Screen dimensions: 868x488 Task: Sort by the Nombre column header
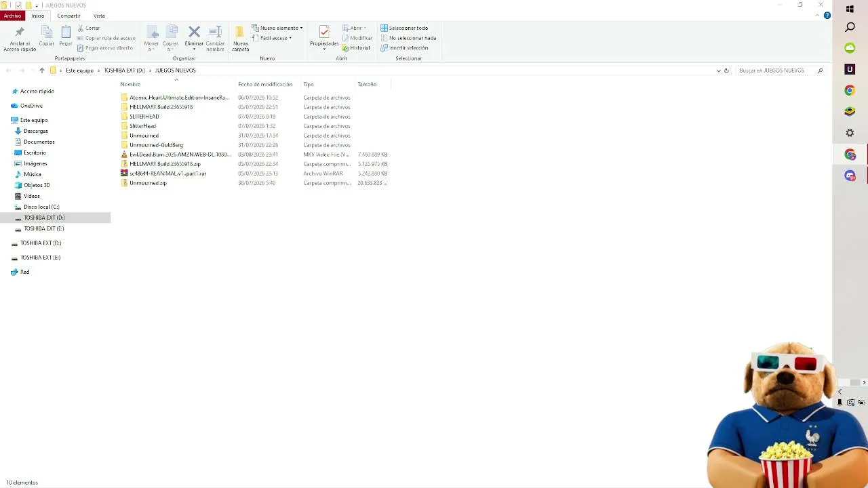click(130, 85)
